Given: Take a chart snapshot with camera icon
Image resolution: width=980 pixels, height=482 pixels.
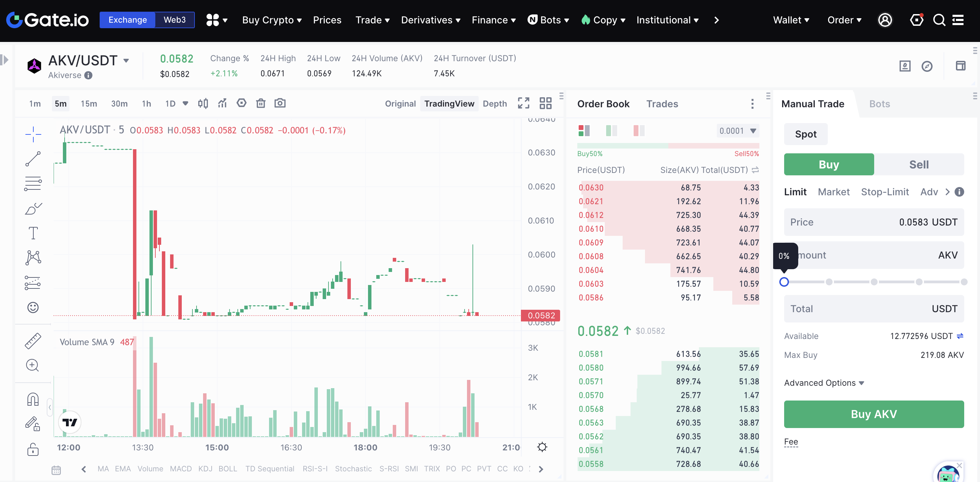Looking at the screenshot, I should click(280, 103).
